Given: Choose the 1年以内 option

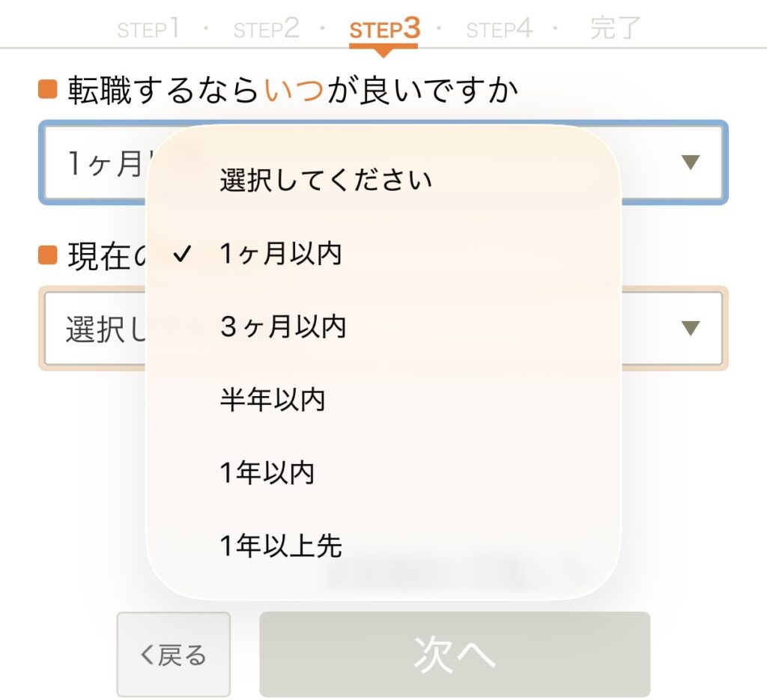Looking at the screenshot, I should click(x=267, y=473).
